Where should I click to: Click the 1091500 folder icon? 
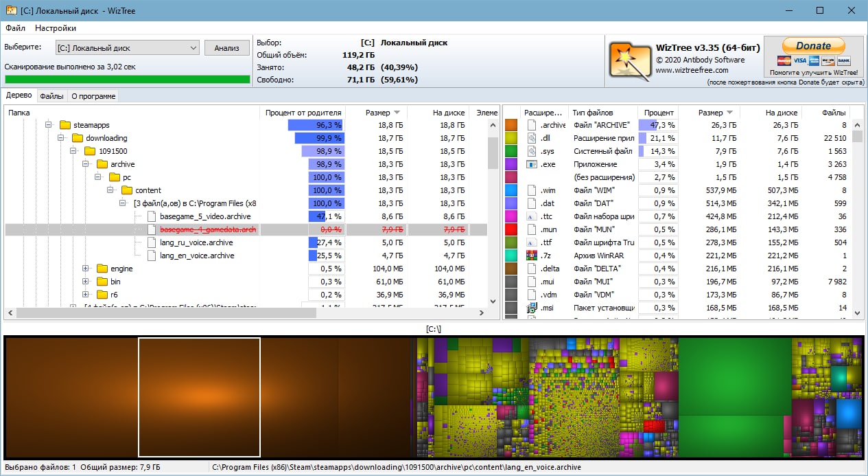click(x=90, y=151)
